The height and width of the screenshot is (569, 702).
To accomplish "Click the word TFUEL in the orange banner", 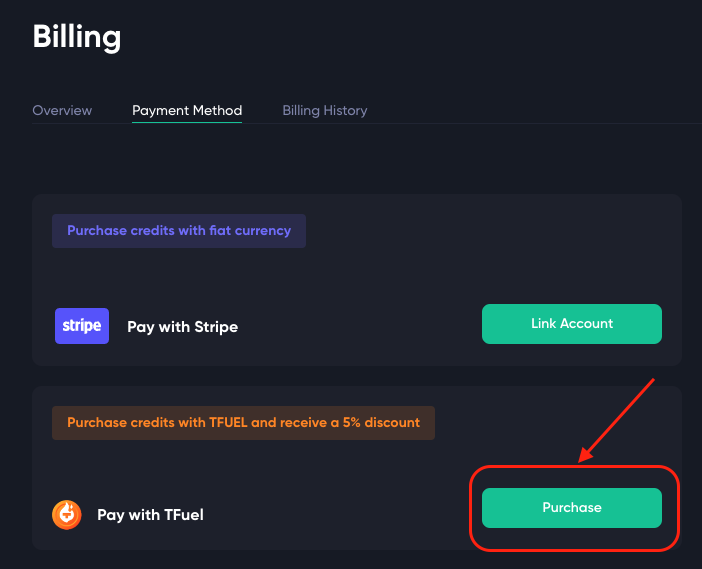I will [x=228, y=423].
